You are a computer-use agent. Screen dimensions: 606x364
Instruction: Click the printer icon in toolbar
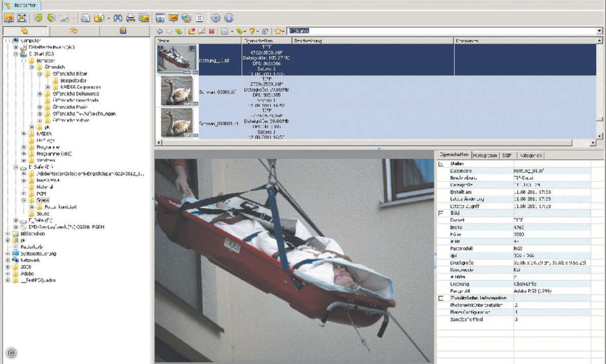pyautogui.click(x=130, y=18)
